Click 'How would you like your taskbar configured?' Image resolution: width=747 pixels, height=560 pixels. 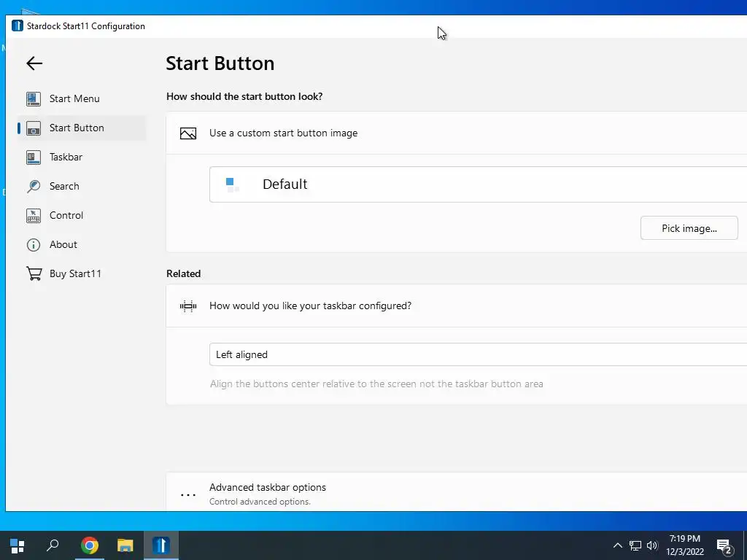pos(310,306)
